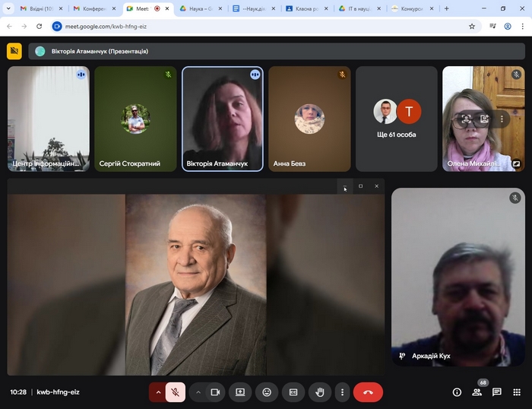Open the chat with everyone panel
Screen dimensions: 532x409
pos(497,392)
